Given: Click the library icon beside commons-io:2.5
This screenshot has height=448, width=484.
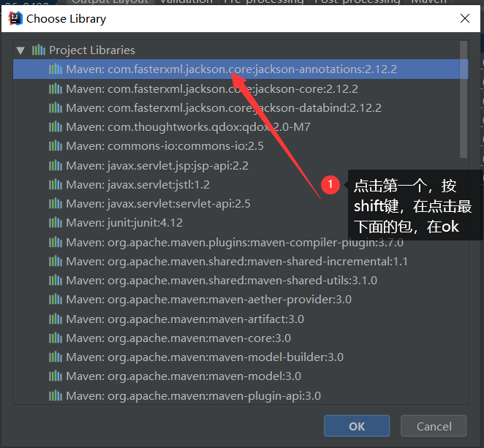Looking at the screenshot, I should point(56,146).
